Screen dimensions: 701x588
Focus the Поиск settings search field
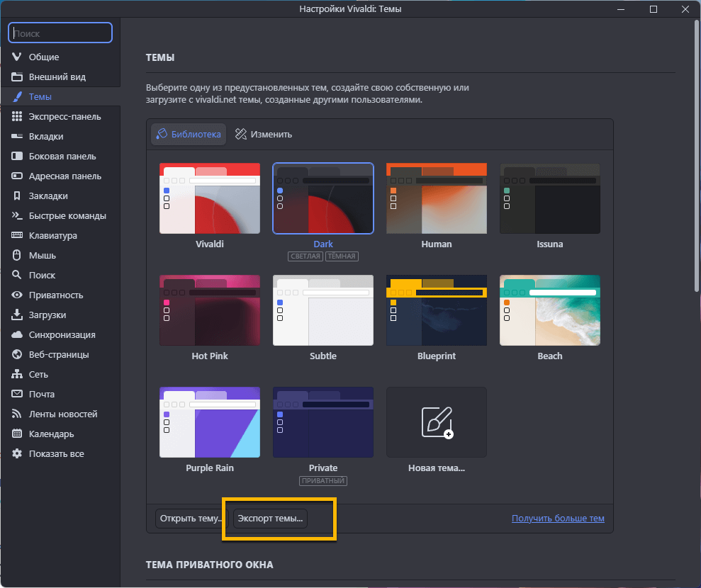click(60, 33)
